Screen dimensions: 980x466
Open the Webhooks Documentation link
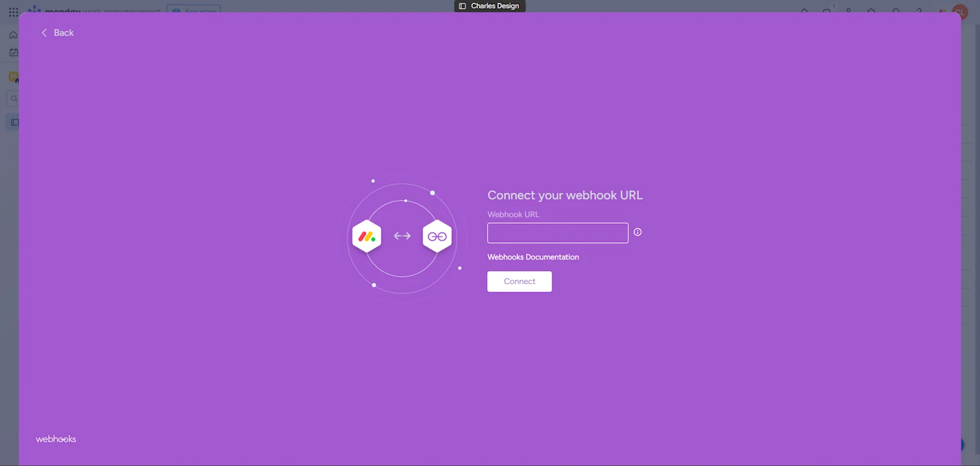(x=533, y=257)
